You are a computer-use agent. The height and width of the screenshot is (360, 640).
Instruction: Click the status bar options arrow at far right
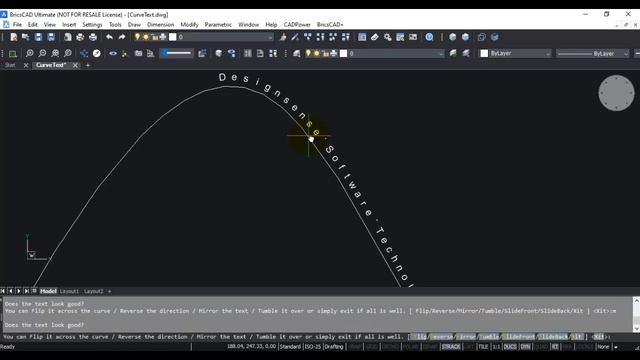pos(616,347)
